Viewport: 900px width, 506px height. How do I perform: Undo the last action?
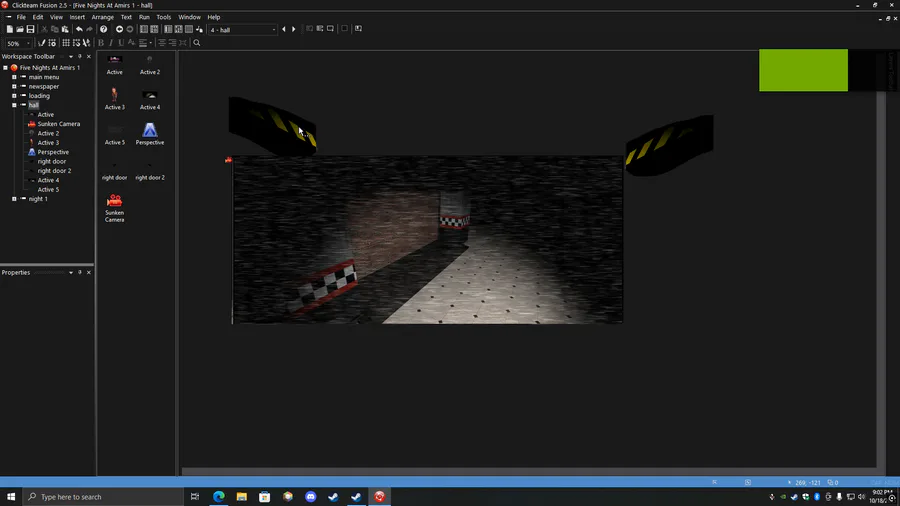(x=79, y=29)
